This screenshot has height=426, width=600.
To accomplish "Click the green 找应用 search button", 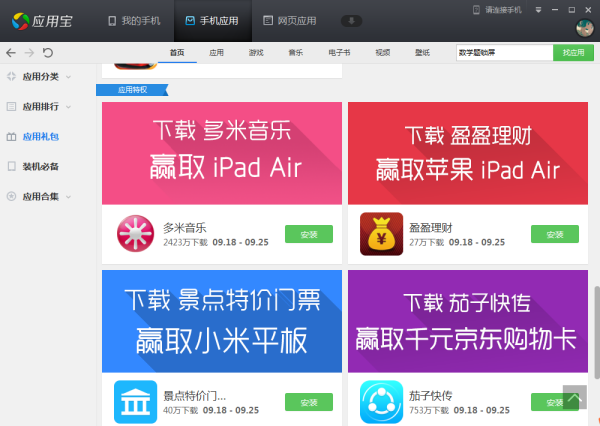I will click(573, 52).
